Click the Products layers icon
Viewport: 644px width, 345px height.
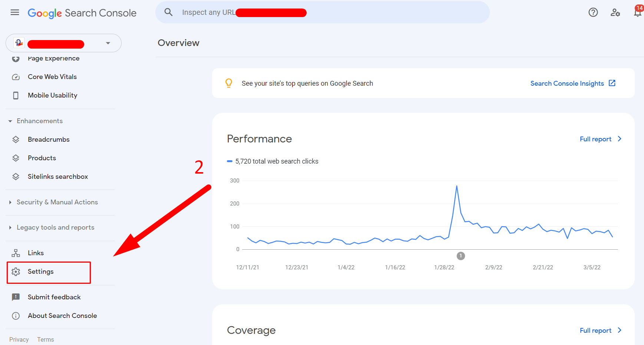click(16, 158)
